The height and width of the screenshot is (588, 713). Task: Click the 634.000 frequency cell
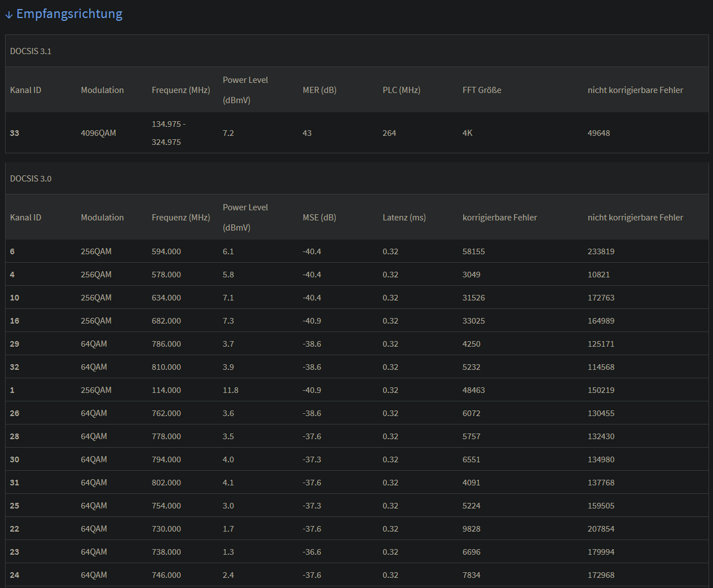tap(166, 298)
